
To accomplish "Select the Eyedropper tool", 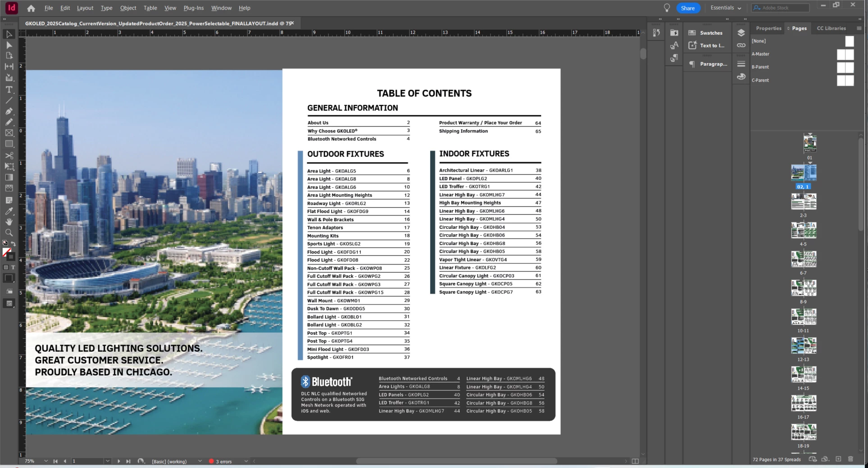I will click(9, 211).
